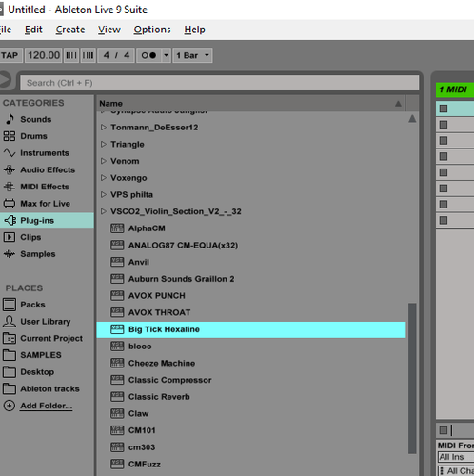
Task: Stop clip in first 1 MIDI slot
Action: [x=444, y=109]
